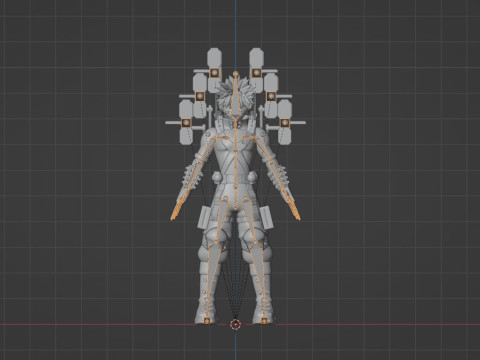Select the foot bone joint on the viewer's left boot
Viewport: 480px width, 360px height.
click(207, 321)
